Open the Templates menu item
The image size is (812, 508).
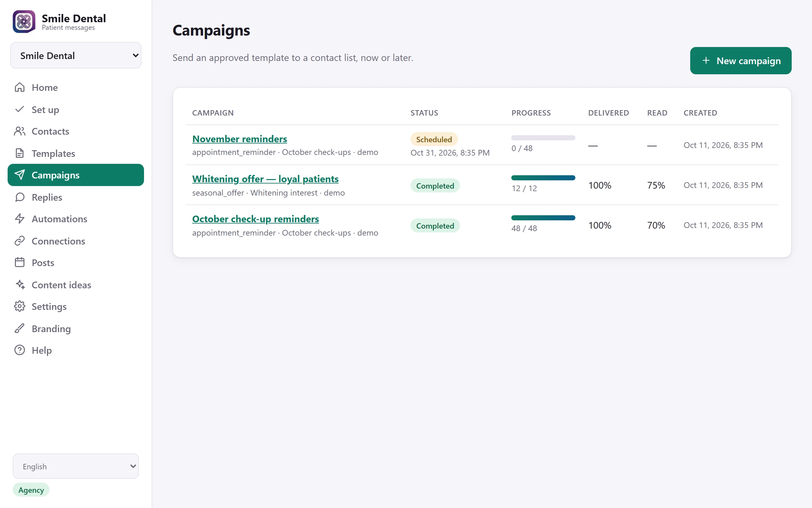[x=76, y=153]
